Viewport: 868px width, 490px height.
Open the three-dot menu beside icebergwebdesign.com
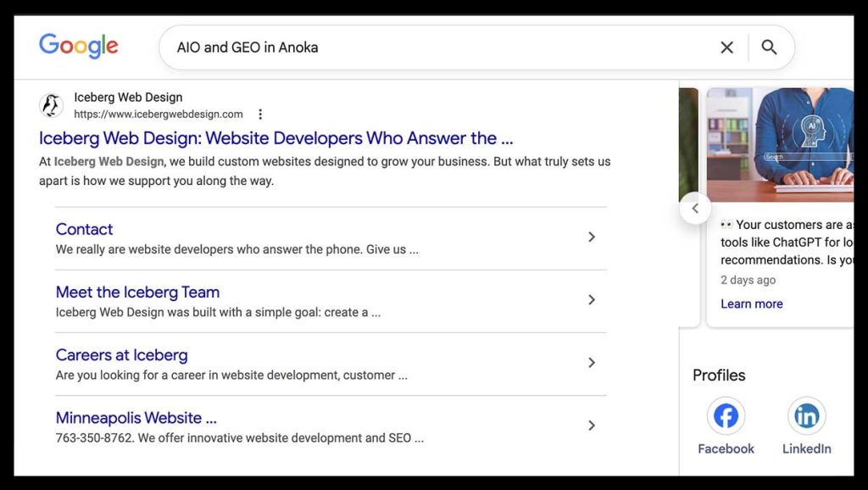click(260, 114)
